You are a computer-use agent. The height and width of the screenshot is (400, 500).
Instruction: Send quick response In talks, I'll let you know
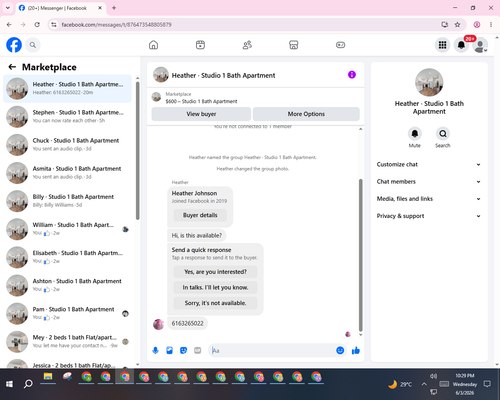point(215,287)
